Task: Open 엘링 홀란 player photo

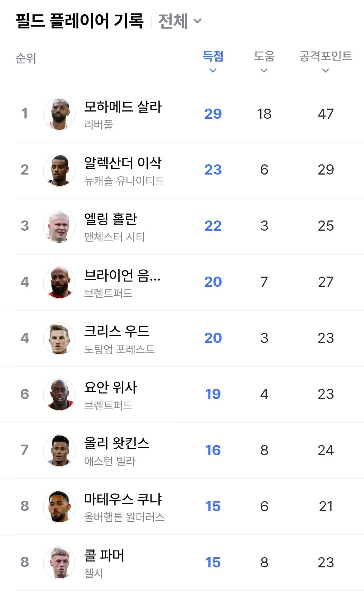Action: [x=59, y=226]
